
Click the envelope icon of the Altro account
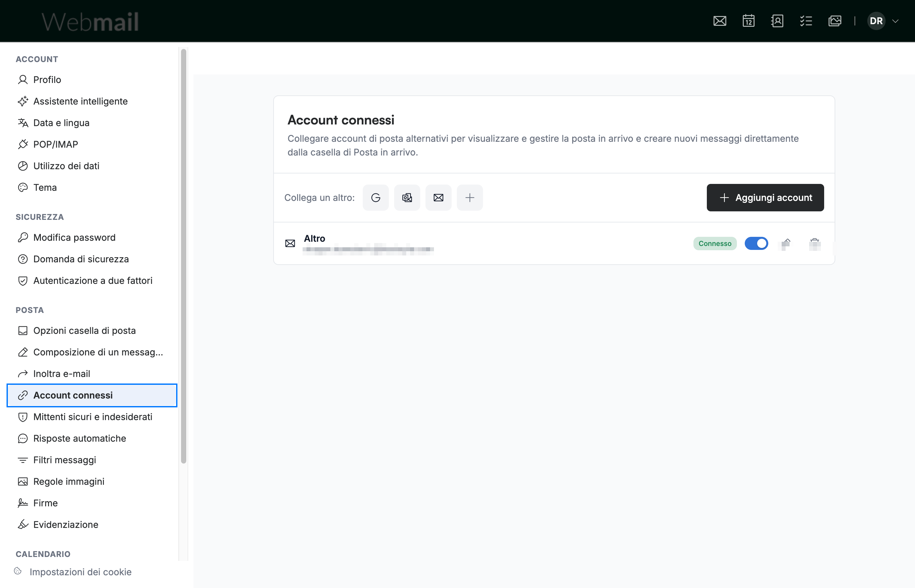tap(290, 244)
